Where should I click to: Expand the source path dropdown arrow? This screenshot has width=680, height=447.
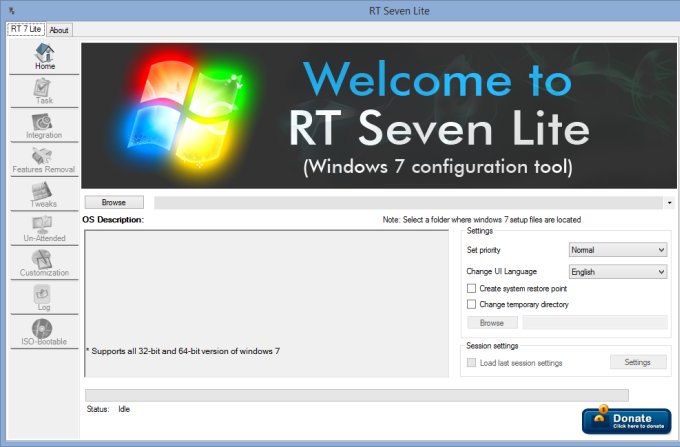click(x=668, y=203)
